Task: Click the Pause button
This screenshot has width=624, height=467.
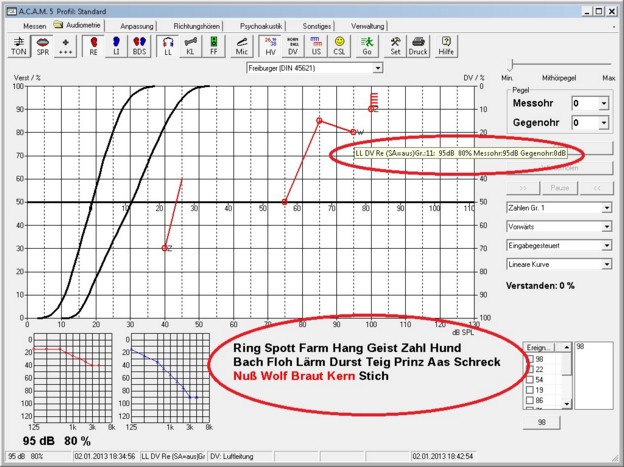Action: tap(560, 188)
